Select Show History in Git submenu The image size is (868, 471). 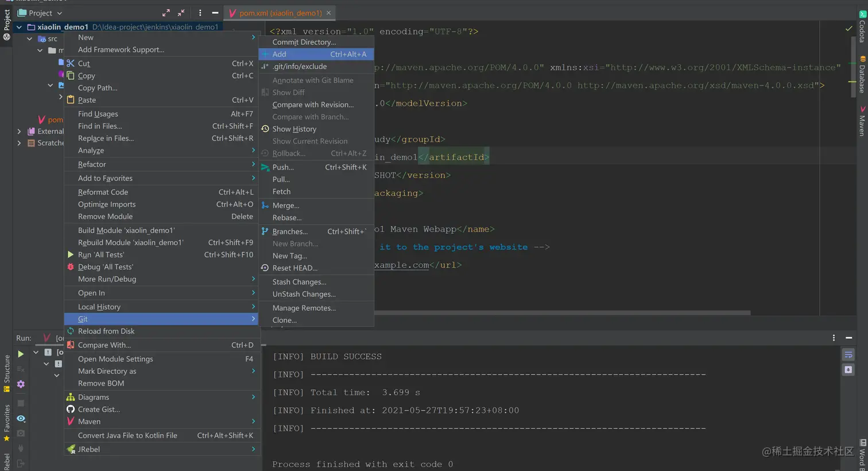pos(316,129)
